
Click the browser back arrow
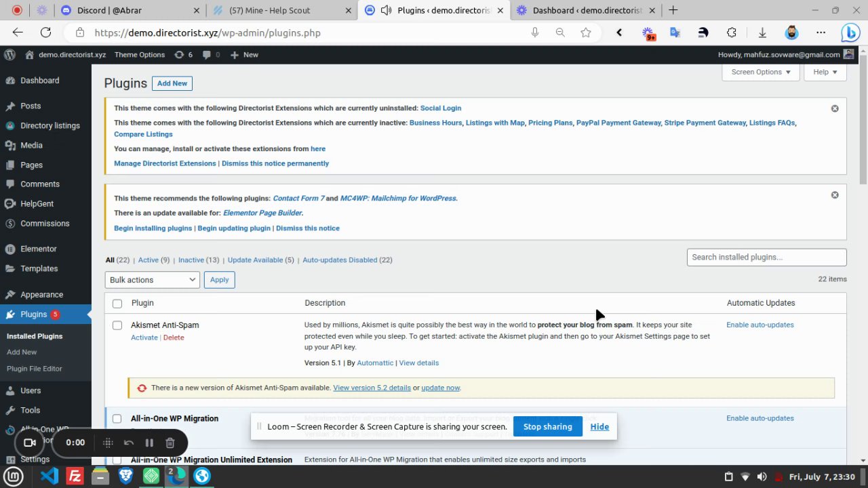tap(18, 33)
